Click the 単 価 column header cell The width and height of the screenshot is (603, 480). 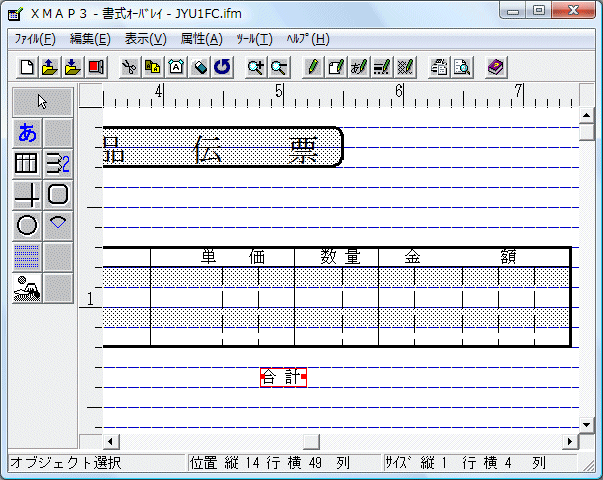point(222,257)
